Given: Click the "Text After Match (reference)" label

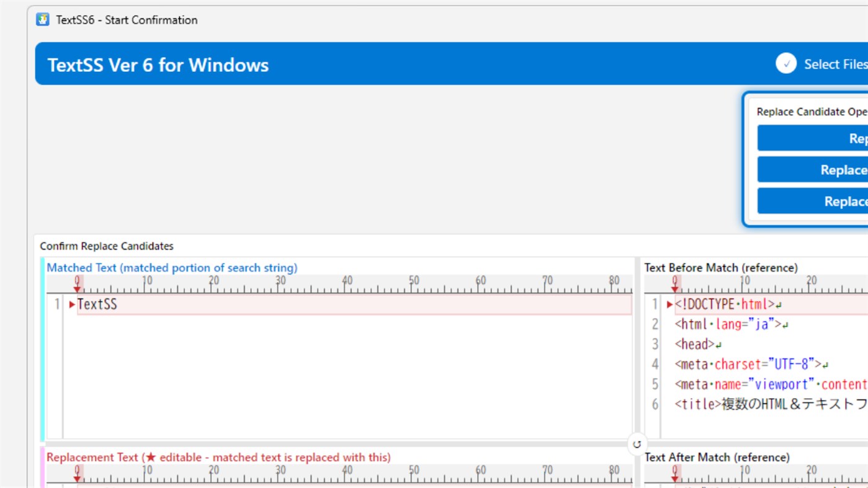Looking at the screenshot, I should coord(717,458).
